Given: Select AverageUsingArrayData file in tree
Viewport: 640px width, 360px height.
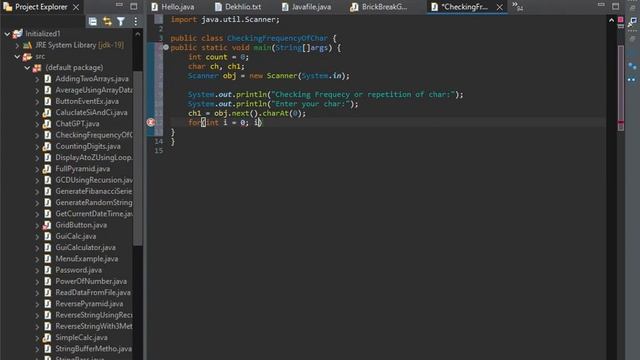Looking at the screenshot, I should (94, 90).
